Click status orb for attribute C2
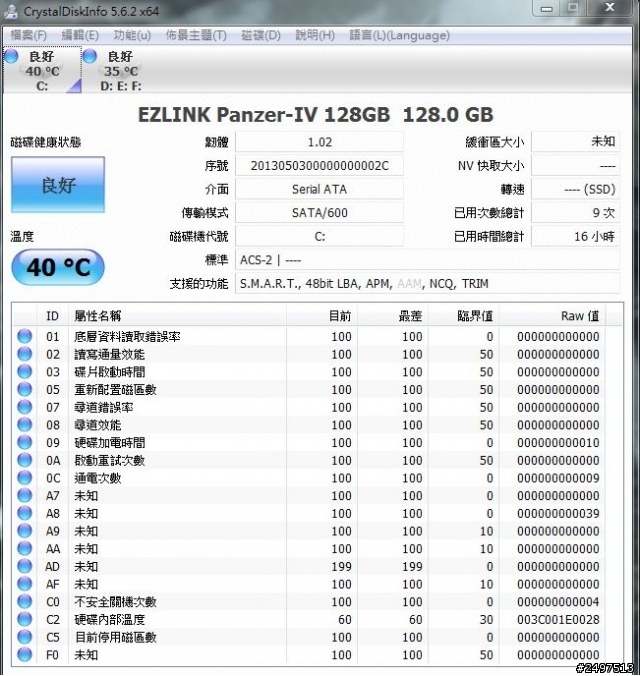Viewport: 640px width, 676px height. [25, 619]
